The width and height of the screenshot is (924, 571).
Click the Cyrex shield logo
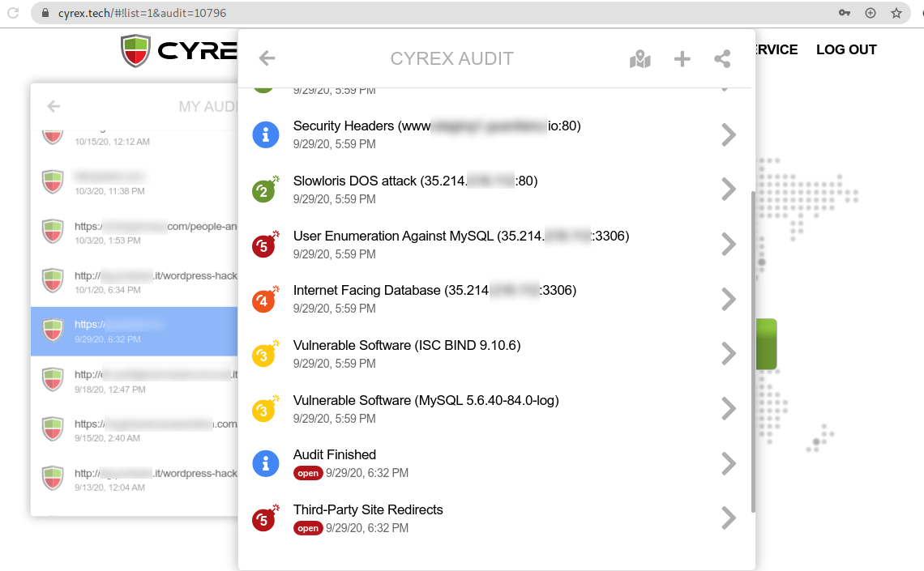click(135, 49)
